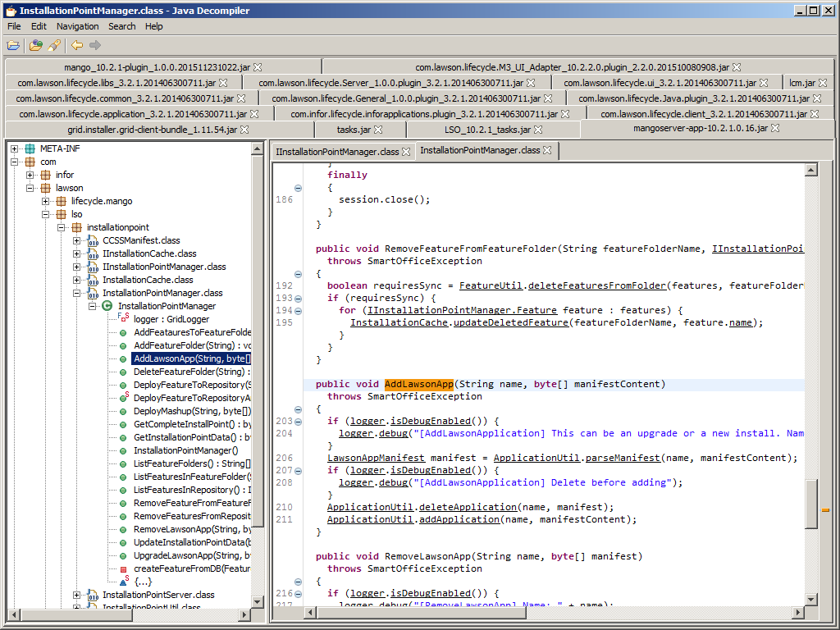Viewport: 840px width, 630px height.
Task: Click the Search toolbar icon
Action: (54, 45)
